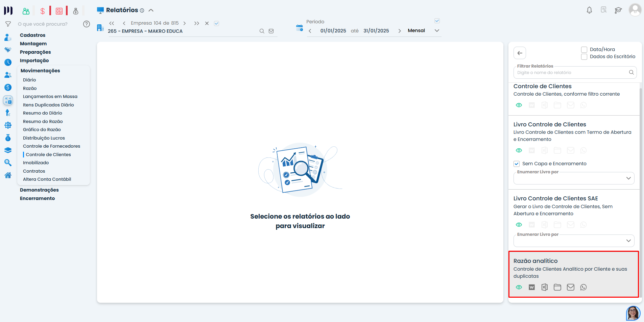Open the Diário menu item

pos(29,80)
